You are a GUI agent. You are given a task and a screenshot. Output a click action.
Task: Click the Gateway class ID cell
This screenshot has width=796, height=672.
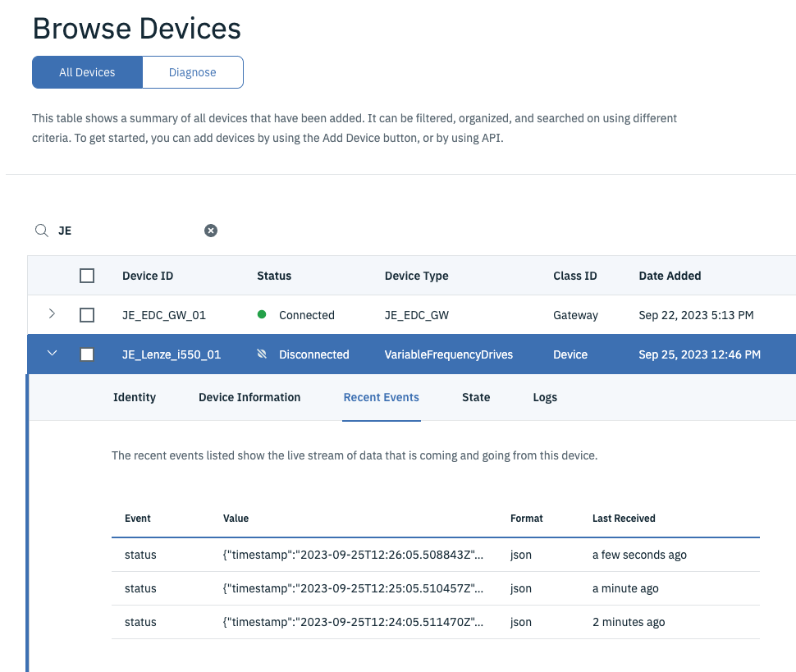[x=575, y=315]
